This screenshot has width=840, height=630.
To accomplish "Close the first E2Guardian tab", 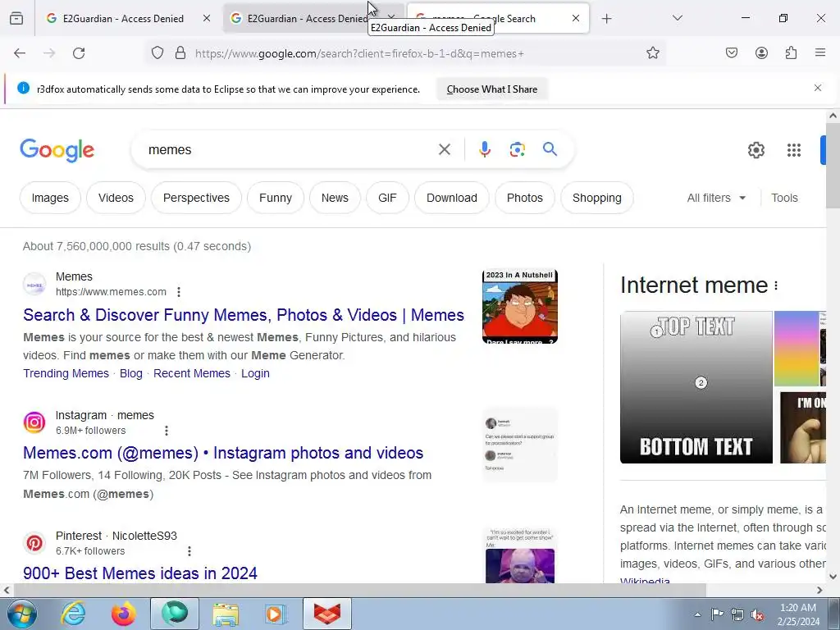I will 207,18.
